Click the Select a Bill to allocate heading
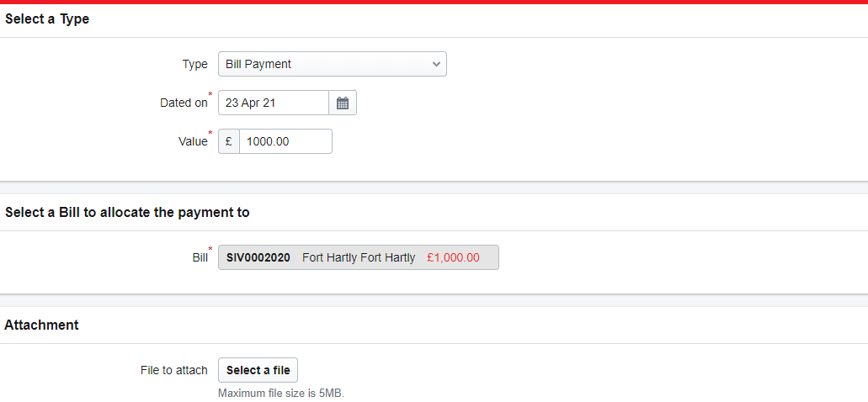The width and height of the screenshot is (868, 402). click(x=127, y=212)
